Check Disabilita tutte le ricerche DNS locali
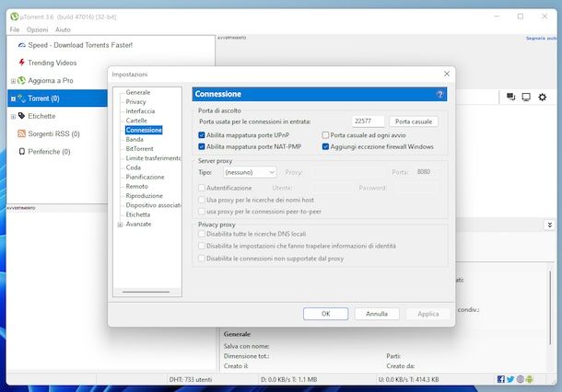This screenshot has height=392, width=562. (x=202, y=234)
